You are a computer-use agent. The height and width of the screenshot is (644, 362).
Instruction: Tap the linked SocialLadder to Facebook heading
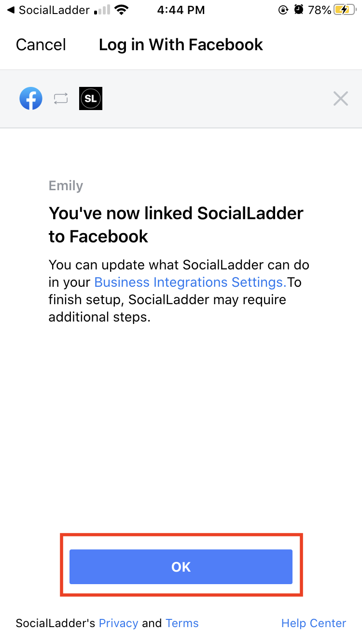click(176, 224)
